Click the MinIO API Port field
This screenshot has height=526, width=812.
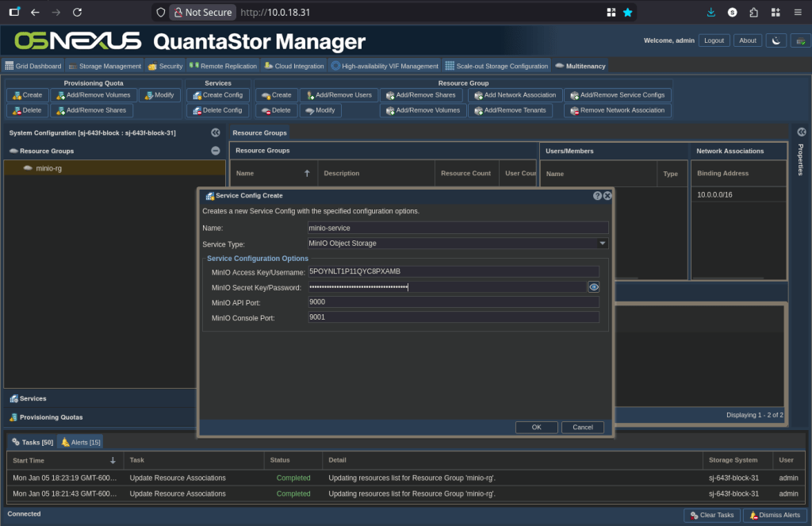pos(453,302)
